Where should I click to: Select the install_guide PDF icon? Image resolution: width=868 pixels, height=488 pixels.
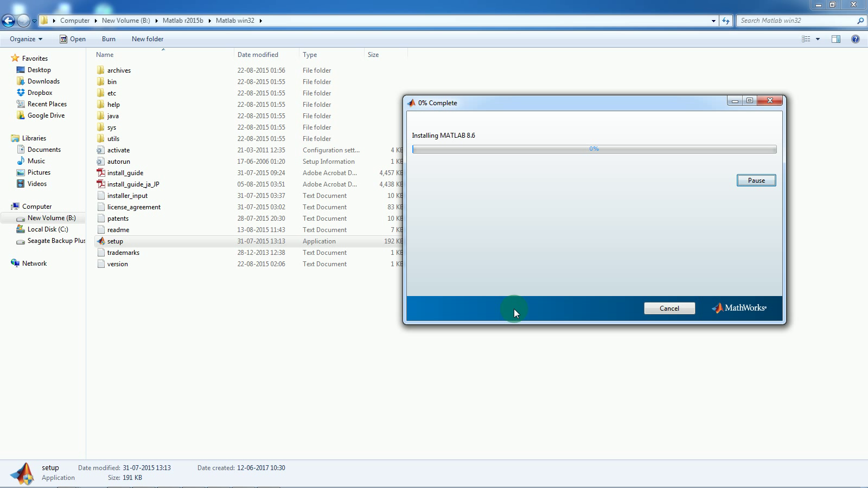click(x=100, y=173)
